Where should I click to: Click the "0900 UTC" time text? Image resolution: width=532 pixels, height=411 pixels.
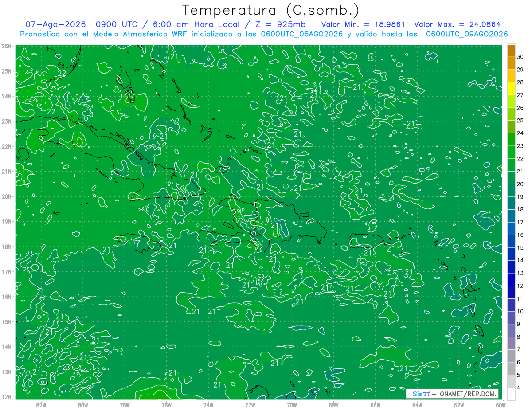[116, 24]
